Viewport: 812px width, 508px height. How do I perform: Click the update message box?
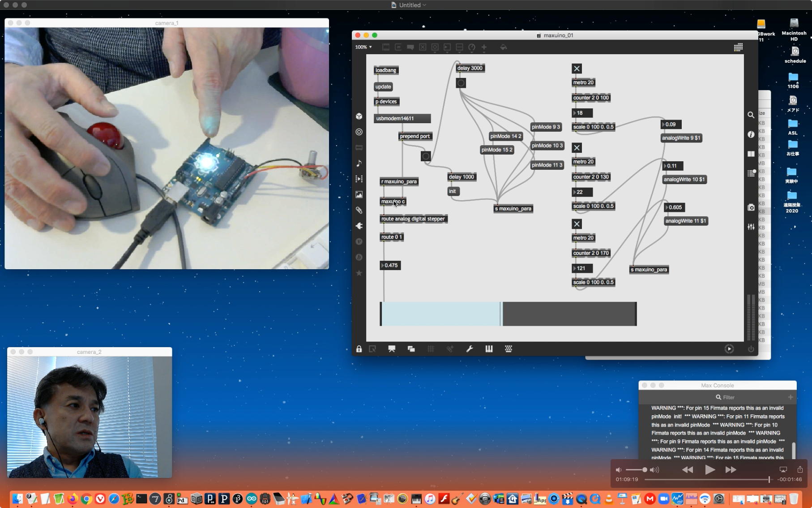383,87
